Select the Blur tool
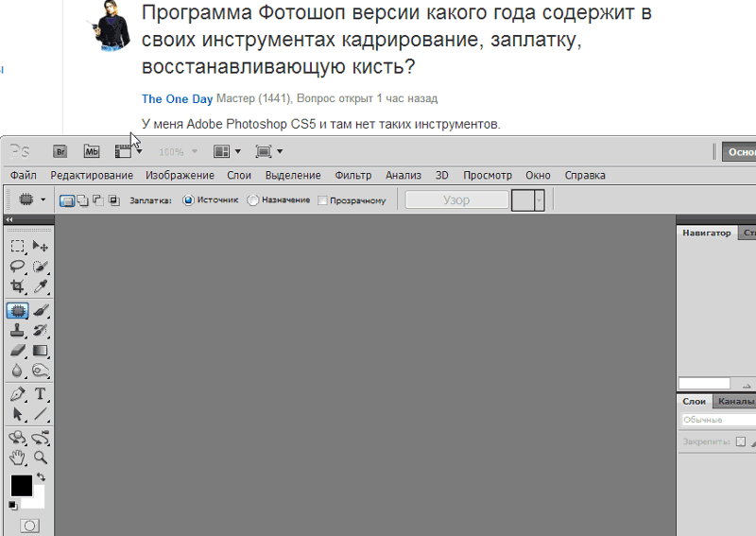Image resolution: width=756 pixels, height=536 pixels. tap(17, 371)
